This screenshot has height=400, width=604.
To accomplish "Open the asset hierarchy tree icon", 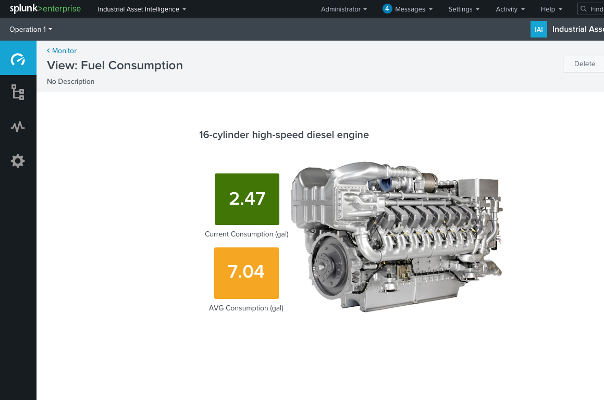I will [x=17, y=93].
